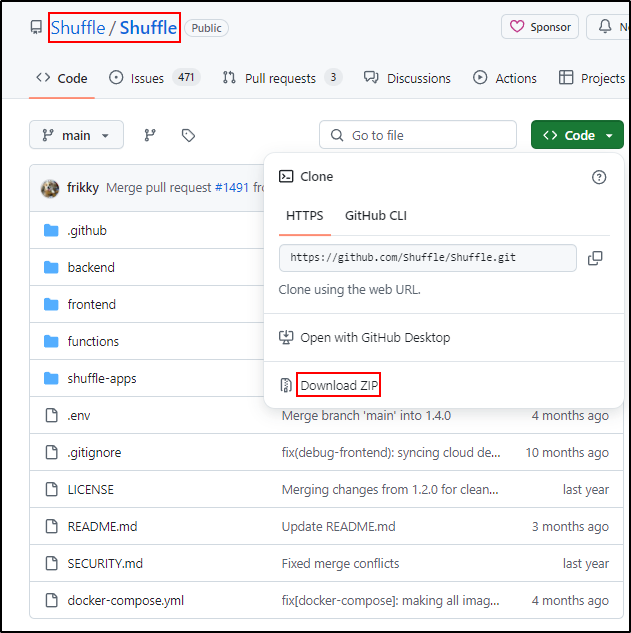This screenshot has width=631, height=633.
Task: Click the folder icon next to frontend
Action: coord(51,304)
